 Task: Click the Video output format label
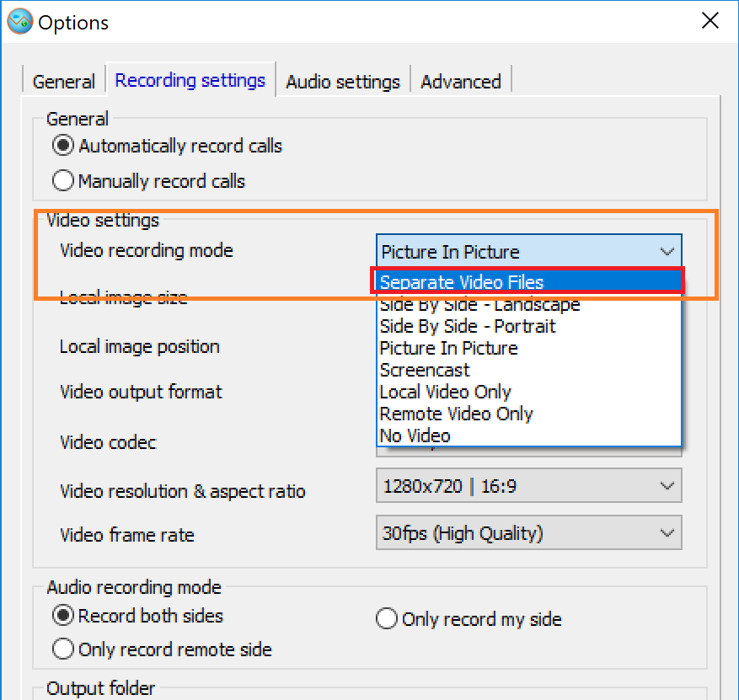tap(141, 392)
